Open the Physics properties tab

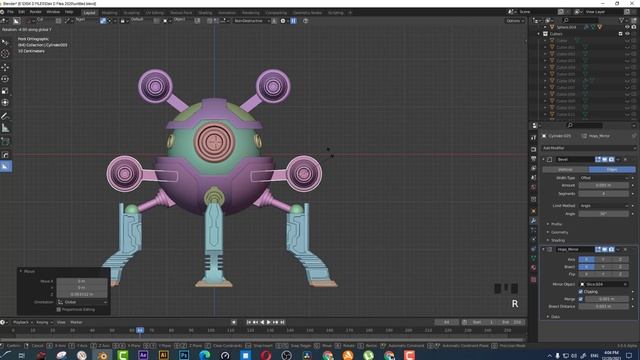click(x=533, y=240)
